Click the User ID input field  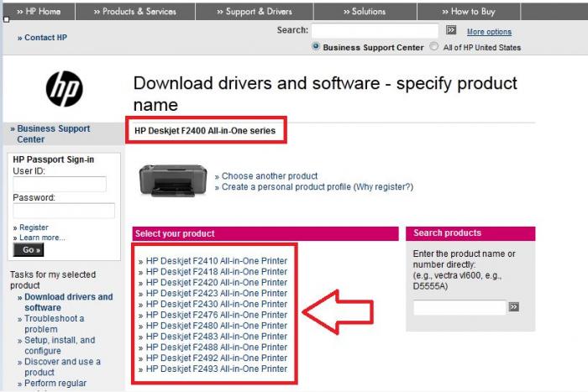click(60, 184)
